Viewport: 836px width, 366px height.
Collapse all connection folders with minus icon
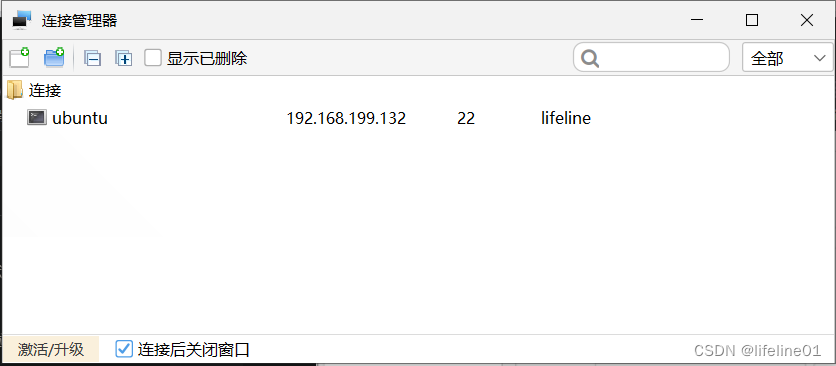92,58
